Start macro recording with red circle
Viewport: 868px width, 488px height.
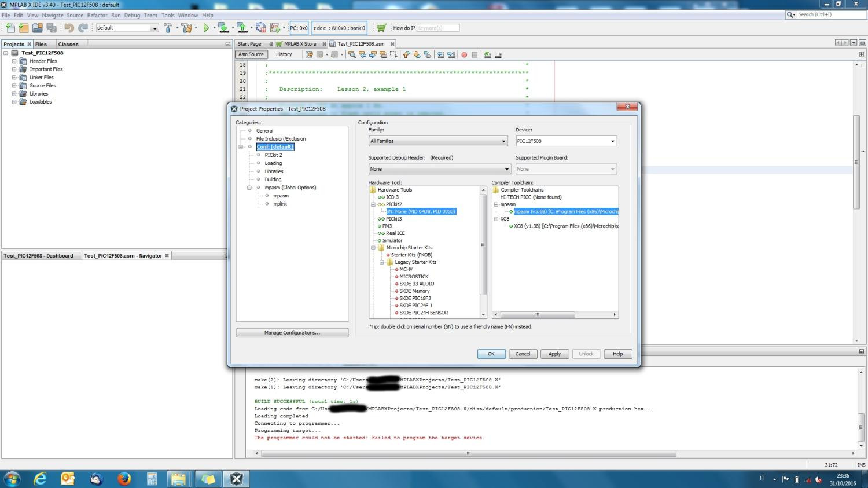click(x=464, y=54)
